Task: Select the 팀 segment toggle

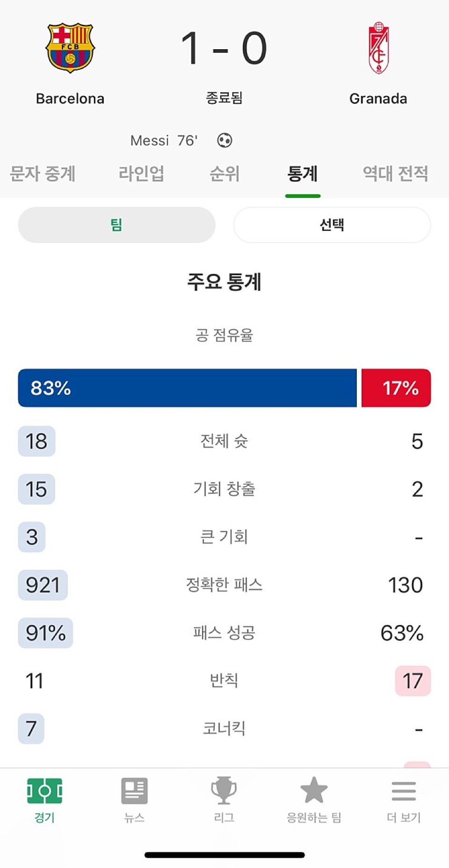Action: pyautogui.click(x=116, y=225)
